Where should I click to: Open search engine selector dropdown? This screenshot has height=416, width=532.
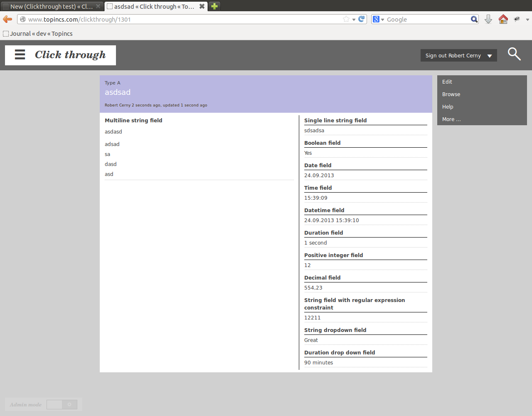point(378,19)
